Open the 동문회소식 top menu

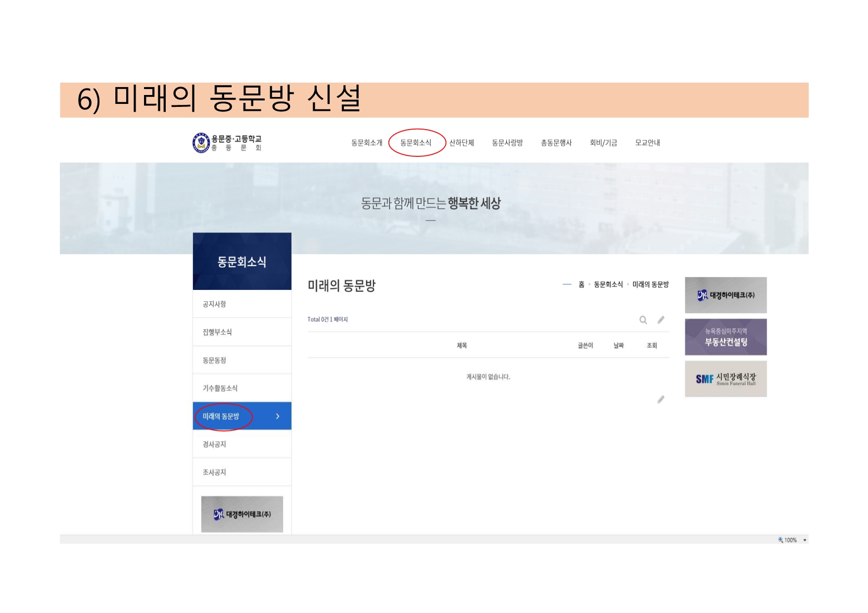pos(416,142)
